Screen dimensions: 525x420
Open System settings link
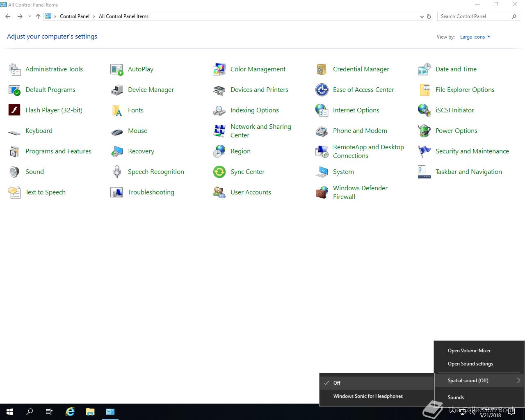[343, 172]
